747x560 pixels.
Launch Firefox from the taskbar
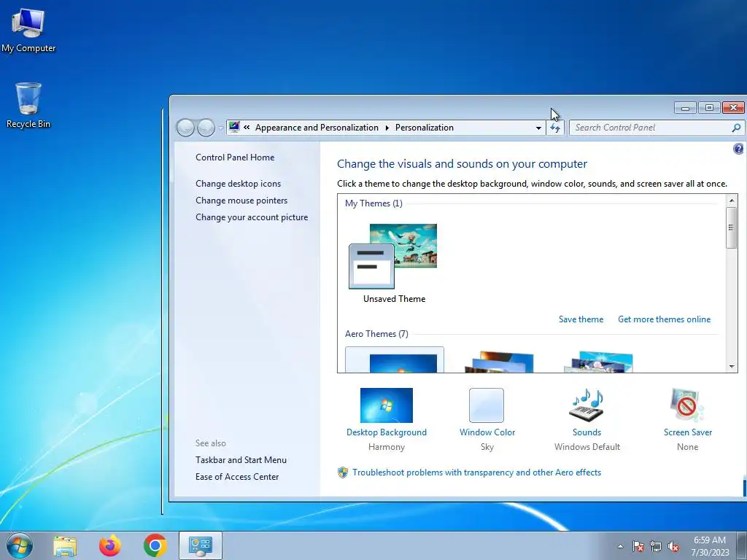click(110, 545)
